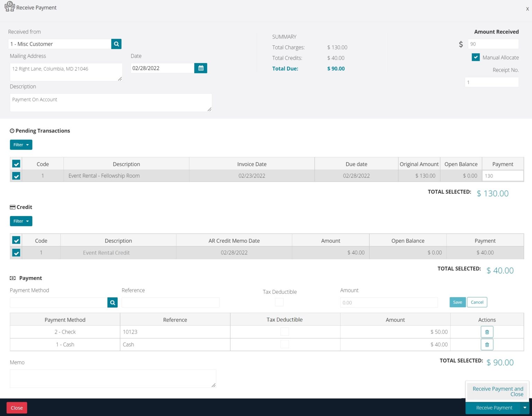The height and width of the screenshot is (416, 532).
Task: Delete the Cash payment line
Action: tap(487, 344)
